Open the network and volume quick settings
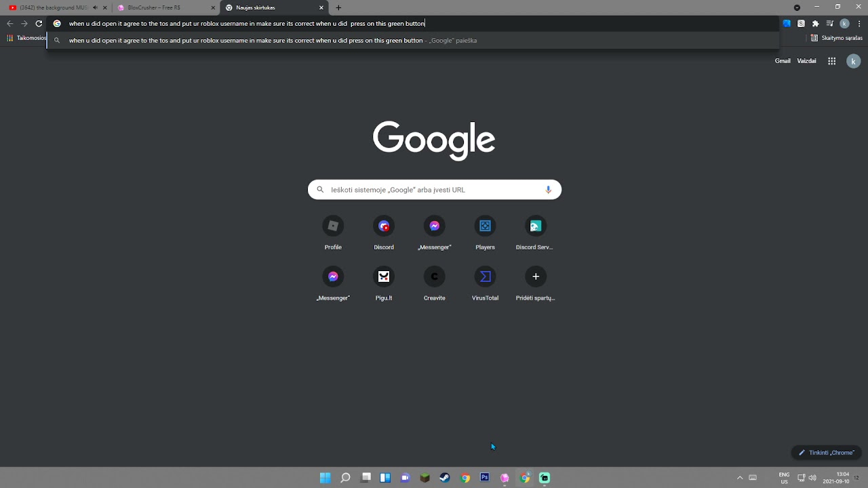 tap(807, 478)
